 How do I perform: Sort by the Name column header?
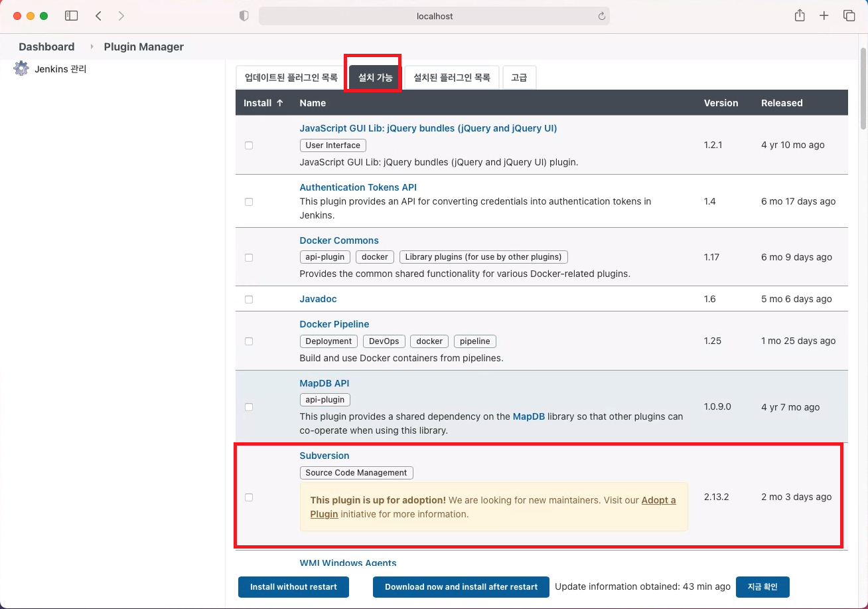tap(313, 103)
